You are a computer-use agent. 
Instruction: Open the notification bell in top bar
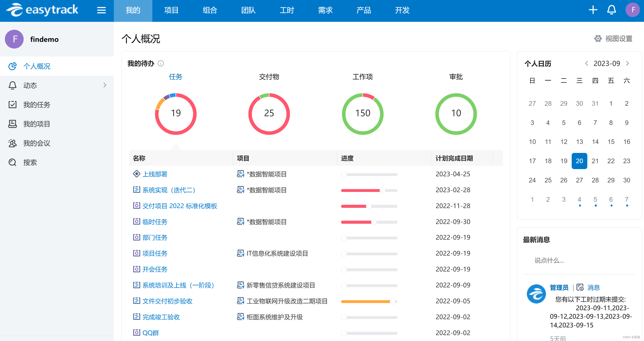coord(611,10)
